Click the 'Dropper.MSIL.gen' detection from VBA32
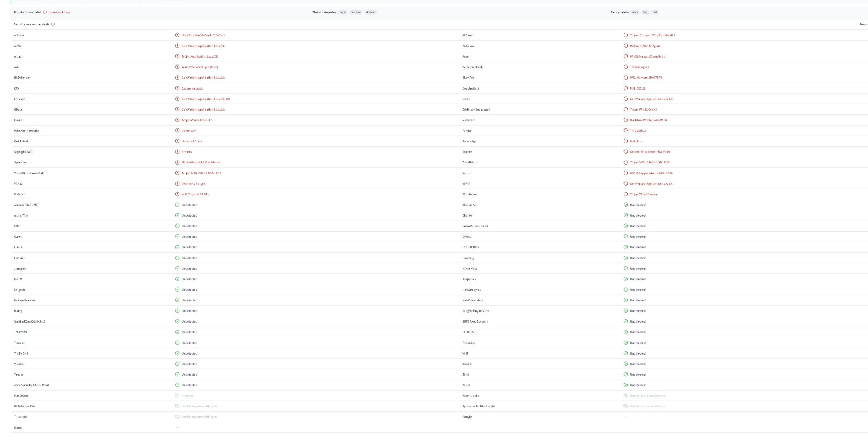 194,184
